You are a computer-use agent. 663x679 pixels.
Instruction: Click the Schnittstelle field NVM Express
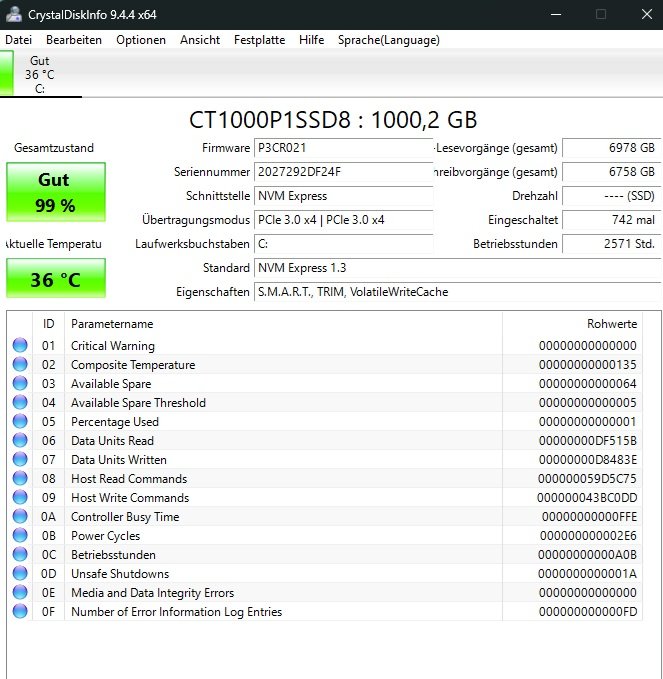[x=343, y=196]
